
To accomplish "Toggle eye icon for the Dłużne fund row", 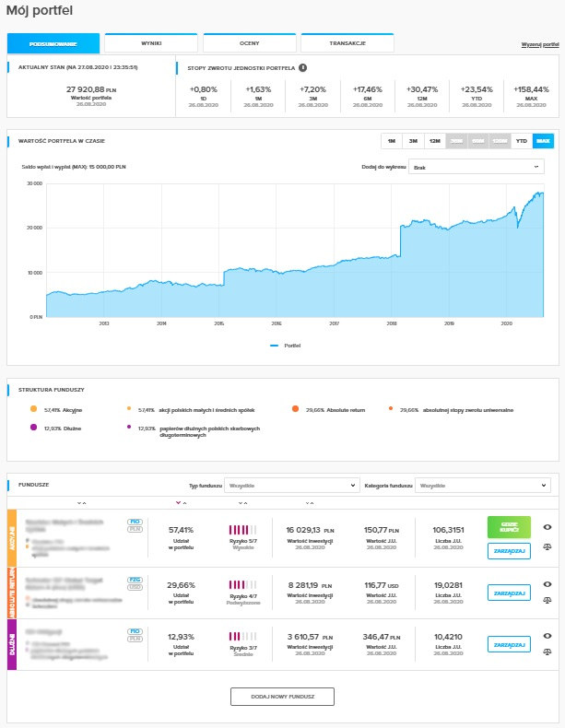I will click(547, 636).
